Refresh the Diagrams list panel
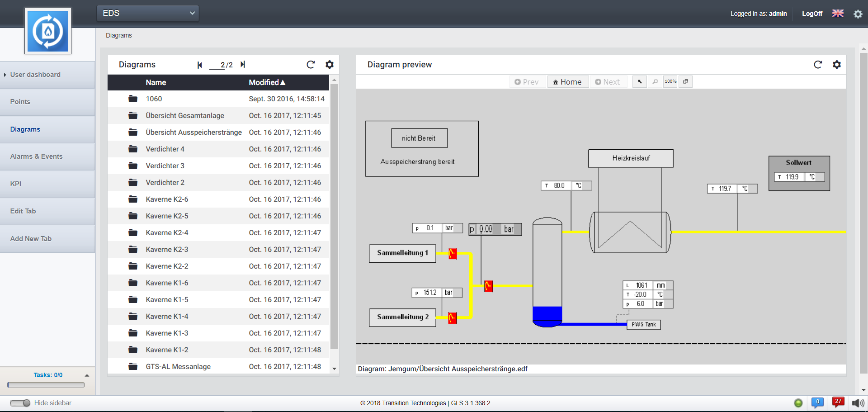Screen dimensions: 868x412 (x=311, y=65)
